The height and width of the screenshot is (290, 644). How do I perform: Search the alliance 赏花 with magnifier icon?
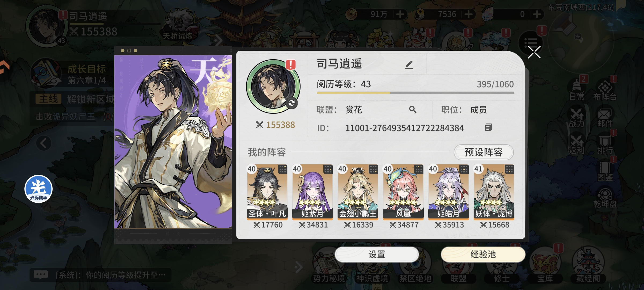coord(413,110)
